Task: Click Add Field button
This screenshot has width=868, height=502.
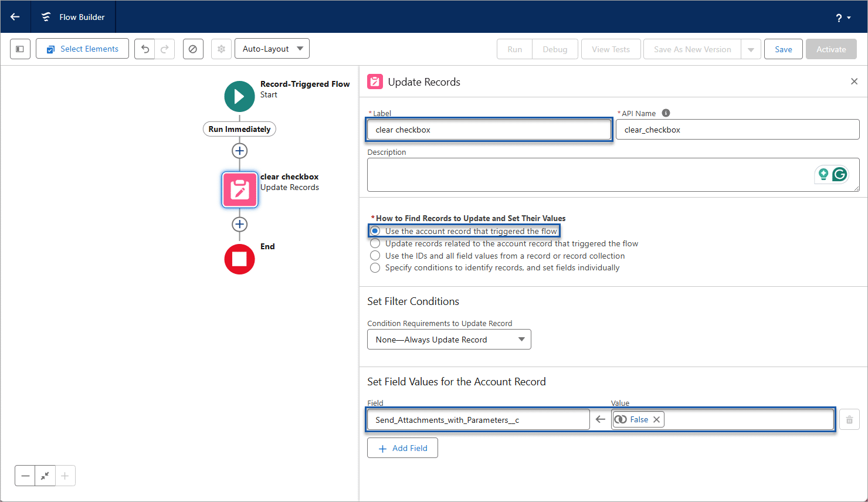Action: click(x=402, y=448)
